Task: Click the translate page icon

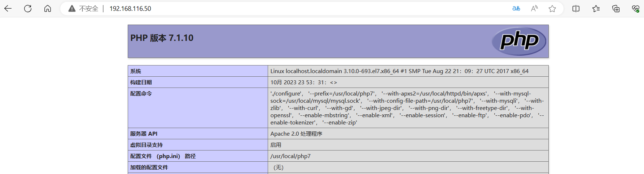Action: [x=516, y=9]
